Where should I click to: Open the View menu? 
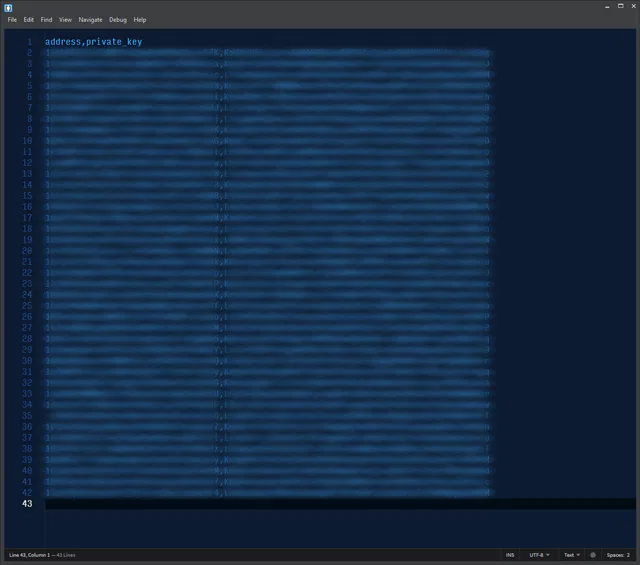pos(65,19)
